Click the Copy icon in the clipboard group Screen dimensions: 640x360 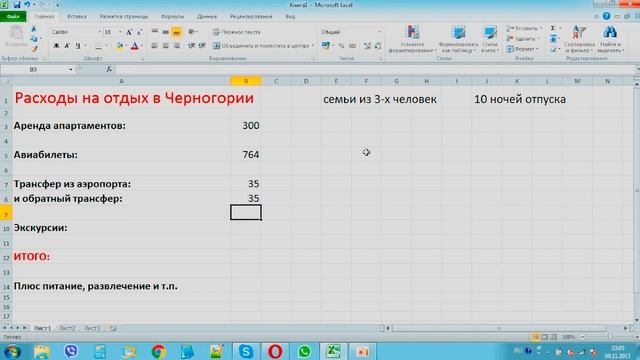pos(34,39)
